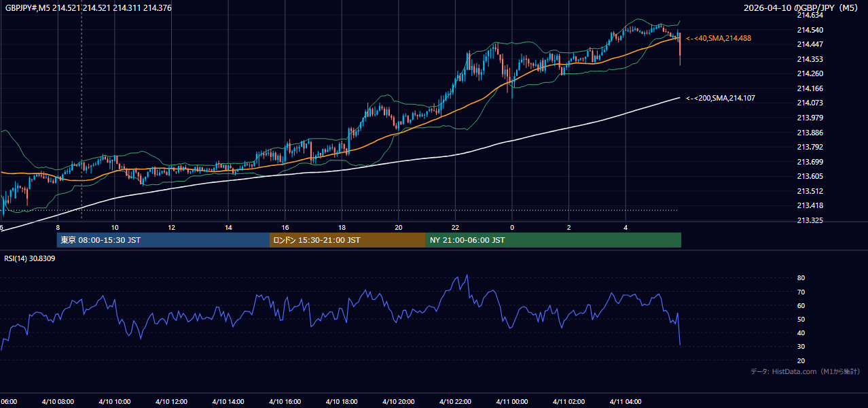Click the RSI axis level 40
This screenshot has width=868, height=408.
click(x=801, y=333)
